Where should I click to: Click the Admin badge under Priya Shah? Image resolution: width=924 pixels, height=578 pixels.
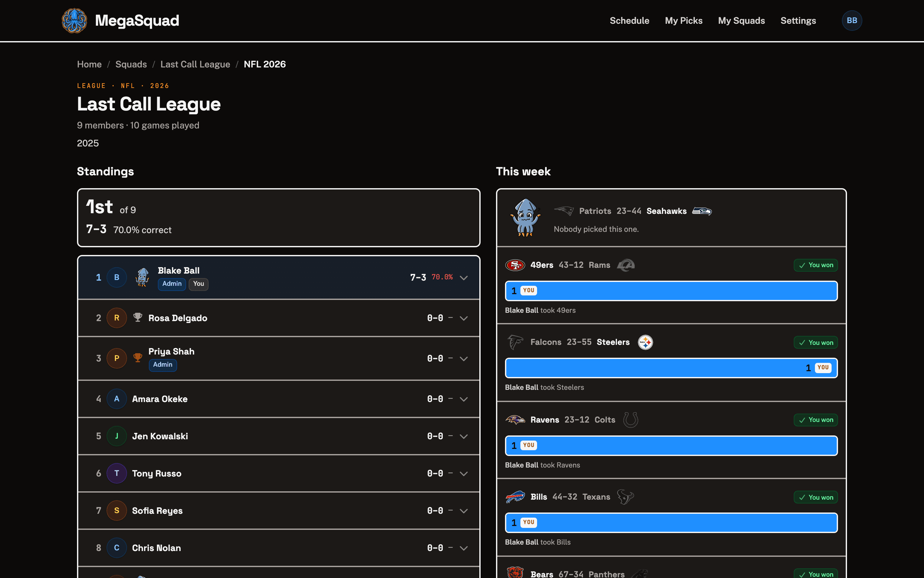pyautogui.click(x=163, y=365)
